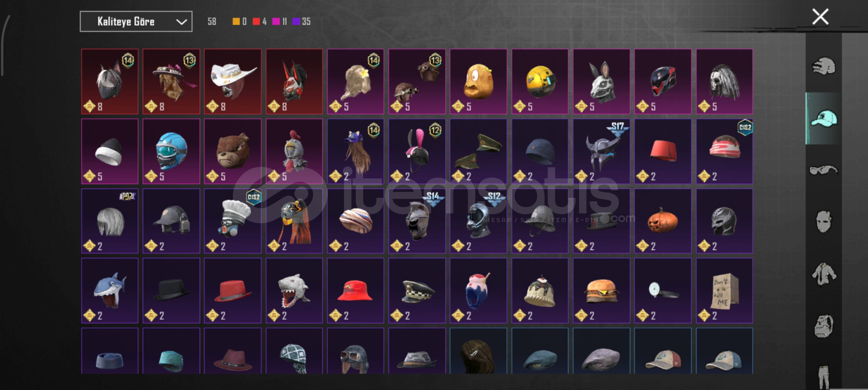Select the glasses category sidebar icon
The height and width of the screenshot is (390, 868).
[824, 170]
